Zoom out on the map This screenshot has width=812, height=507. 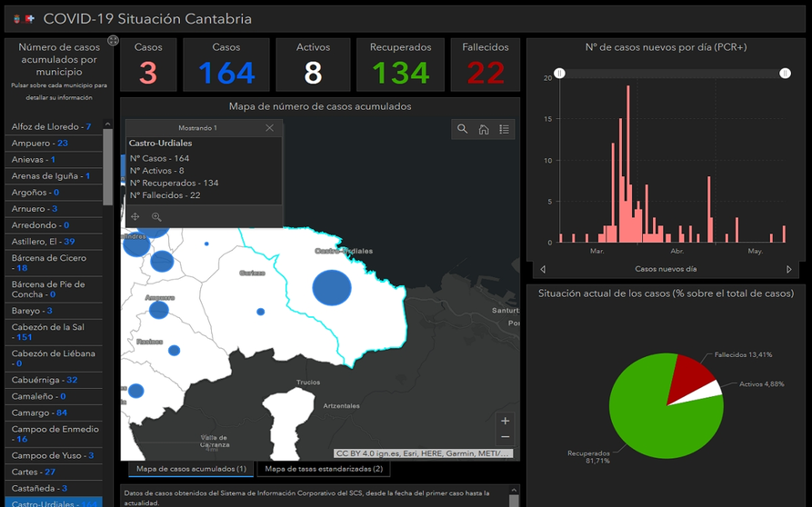[506, 437]
